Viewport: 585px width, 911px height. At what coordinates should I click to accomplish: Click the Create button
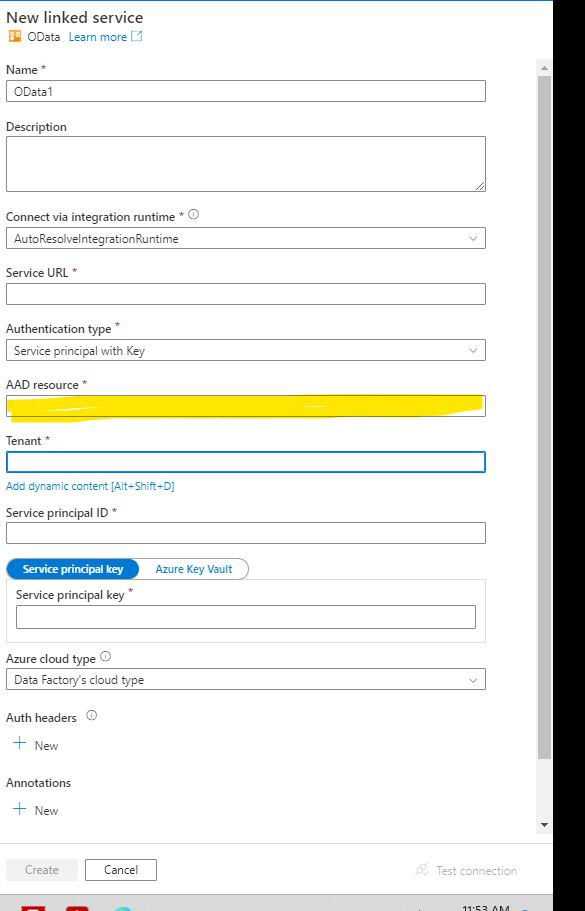[42, 870]
